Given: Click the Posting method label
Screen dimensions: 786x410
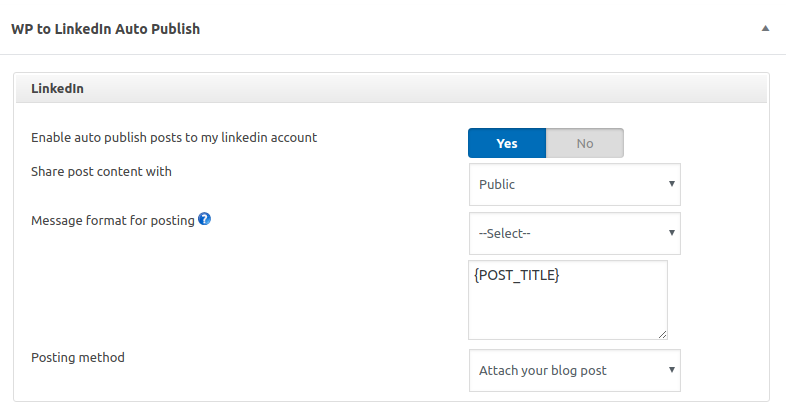Looking at the screenshot, I should click(x=78, y=357).
